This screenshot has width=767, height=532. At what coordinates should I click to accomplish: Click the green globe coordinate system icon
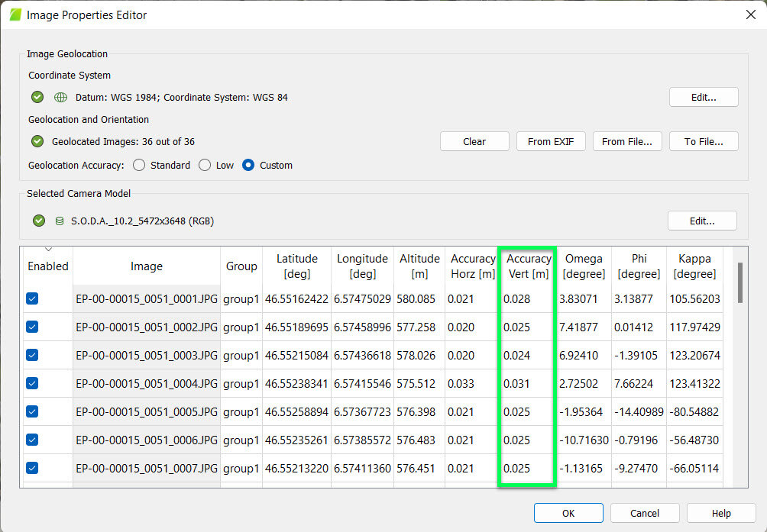60,97
